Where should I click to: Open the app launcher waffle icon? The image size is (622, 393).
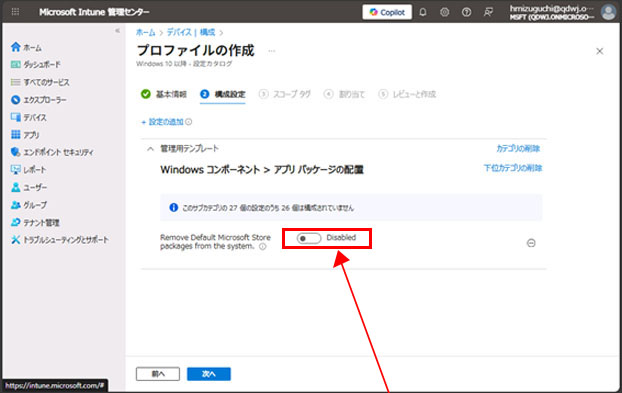pos(15,12)
